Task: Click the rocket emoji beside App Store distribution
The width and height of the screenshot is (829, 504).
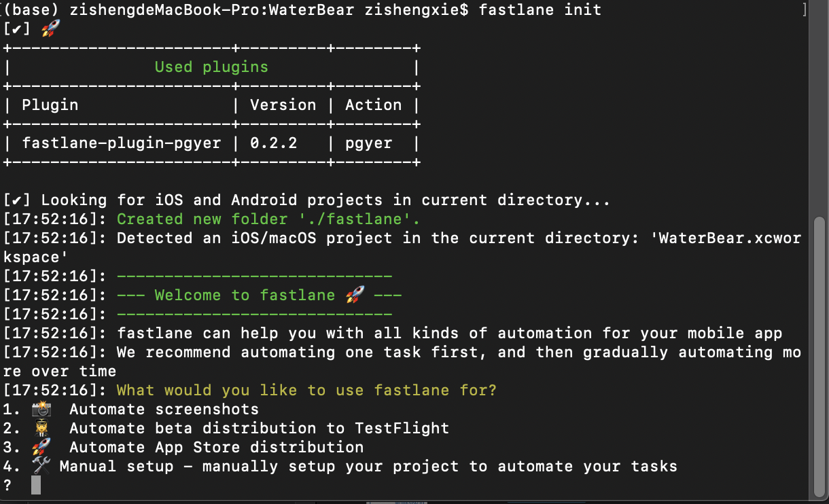Action: [x=41, y=447]
